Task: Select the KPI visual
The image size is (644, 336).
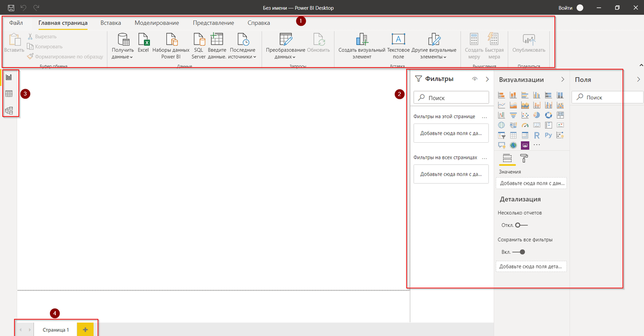Action: pyautogui.click(x=560, y=125)
